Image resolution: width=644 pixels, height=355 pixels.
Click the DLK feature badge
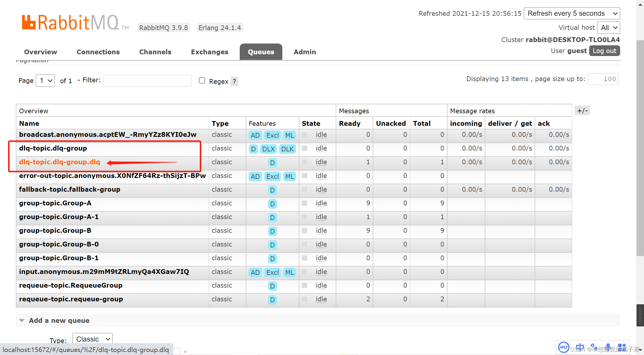287,149
